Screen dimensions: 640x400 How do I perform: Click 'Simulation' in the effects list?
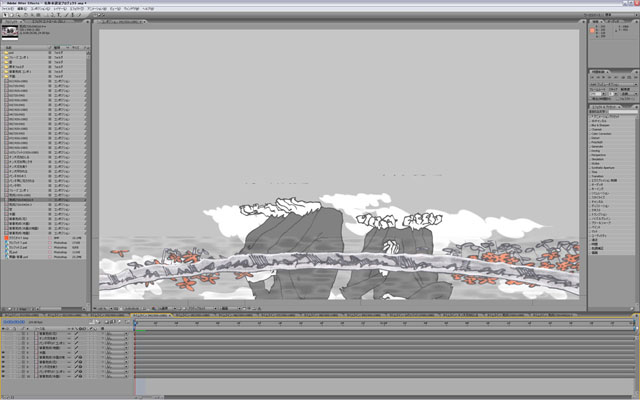(598, 159)
